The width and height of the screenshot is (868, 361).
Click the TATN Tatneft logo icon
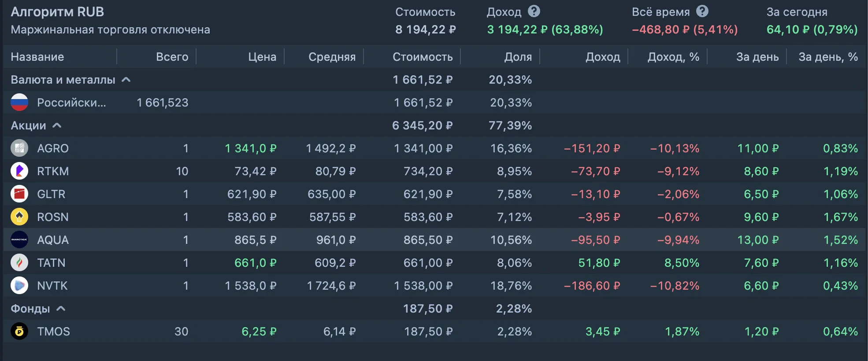point(19,263)
